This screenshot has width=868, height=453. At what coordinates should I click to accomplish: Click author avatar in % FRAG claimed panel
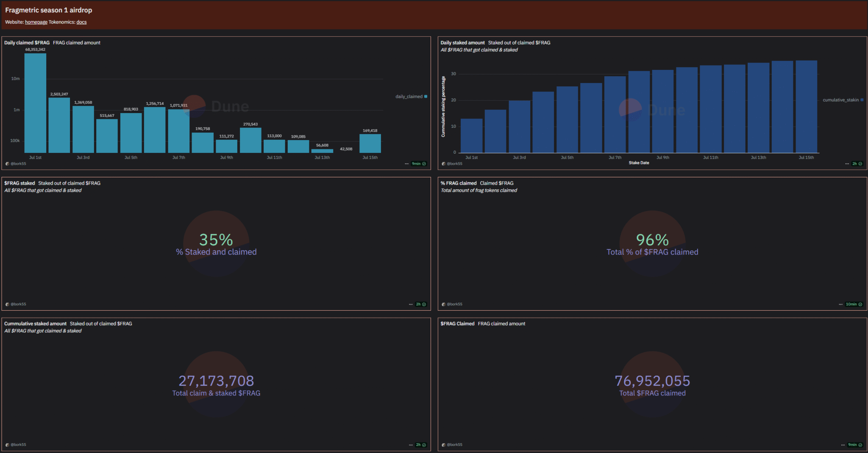(x=443, y=304)
